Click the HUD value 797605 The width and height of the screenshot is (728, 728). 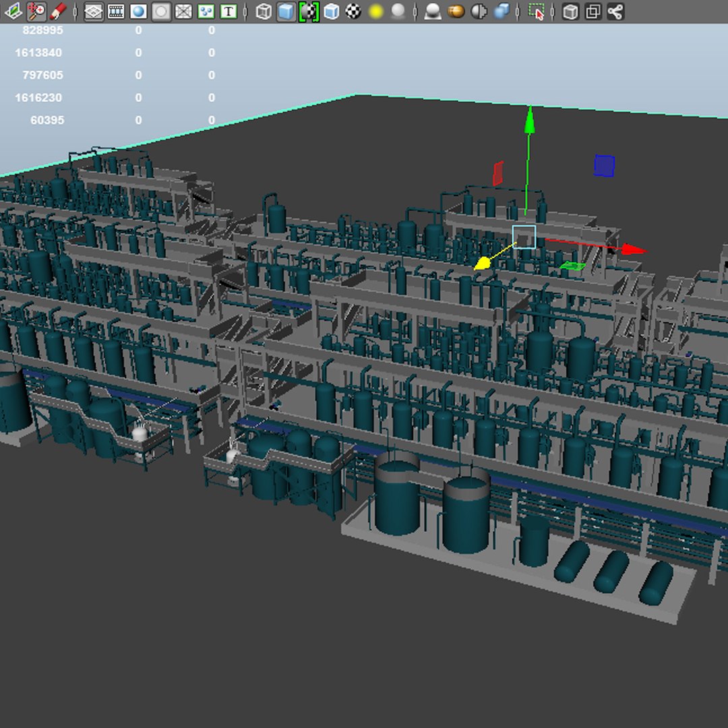click(x=42, y=75)
